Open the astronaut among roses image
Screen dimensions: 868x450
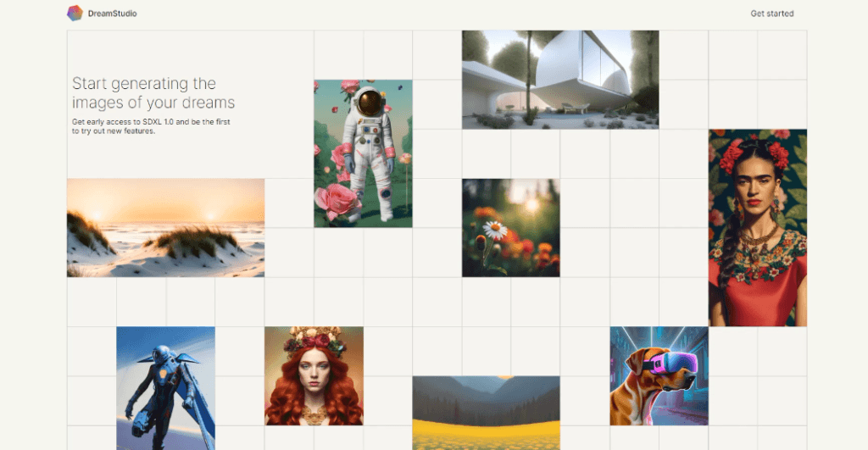click(x=363, y=153)
